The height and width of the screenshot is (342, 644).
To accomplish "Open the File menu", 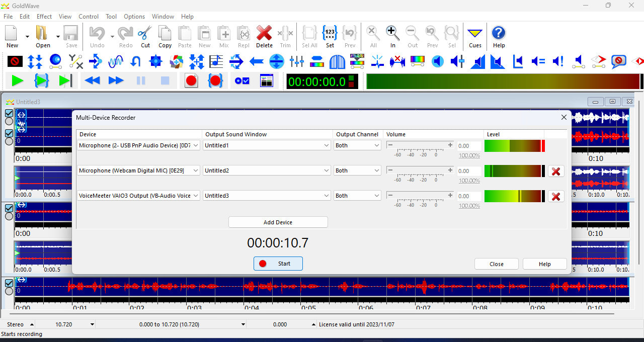I will [8, 17].
